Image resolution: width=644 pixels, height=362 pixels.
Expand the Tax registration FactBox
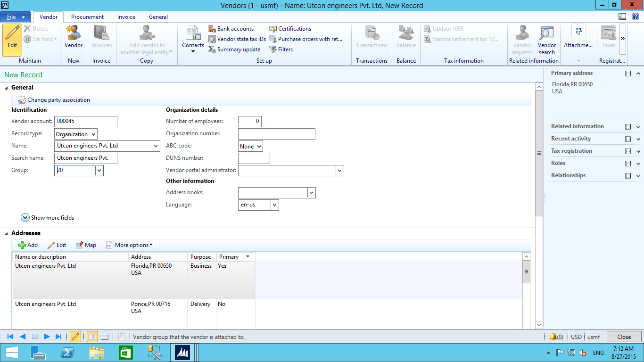(638, 151)
